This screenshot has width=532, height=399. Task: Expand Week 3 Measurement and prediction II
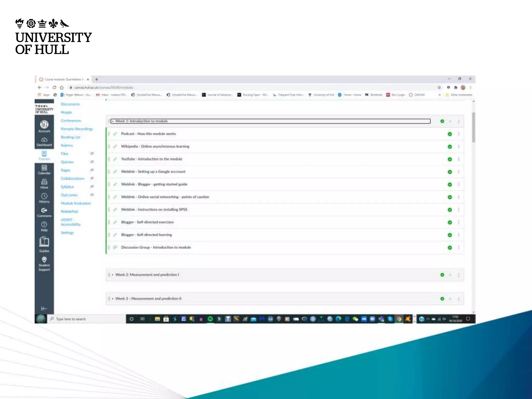click(x=113, y=299)
